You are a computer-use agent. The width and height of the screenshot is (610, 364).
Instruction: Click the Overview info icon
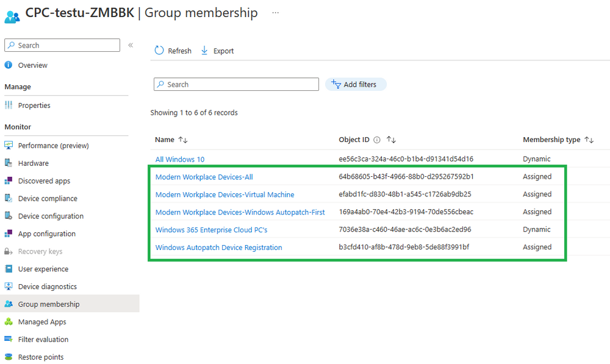[8, 65]
